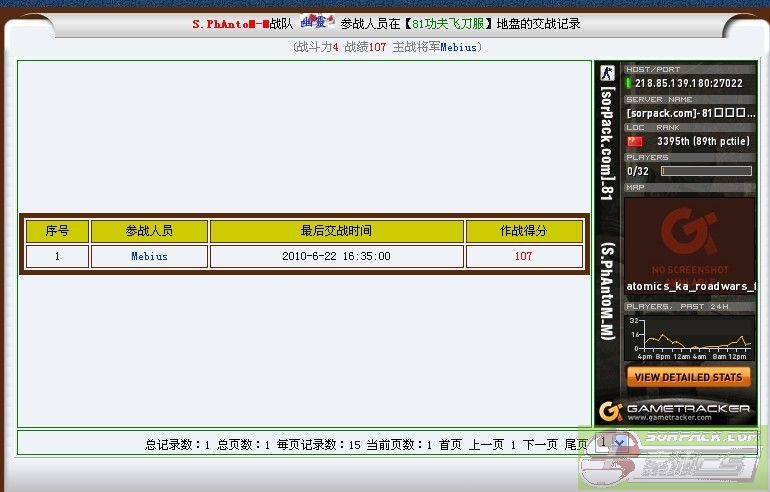The width and height of the screenshot is (770, 492).
Task: Click the GameTracker logo at the banner bottom
Action: (674, 411)
